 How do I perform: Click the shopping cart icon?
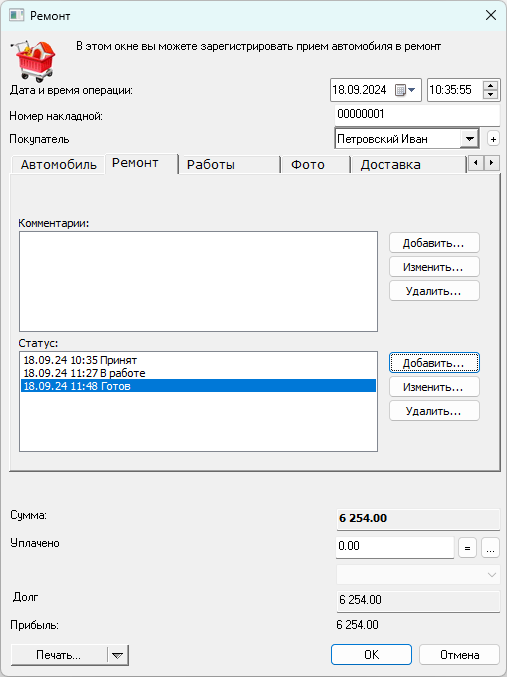[x=33, y=60]
